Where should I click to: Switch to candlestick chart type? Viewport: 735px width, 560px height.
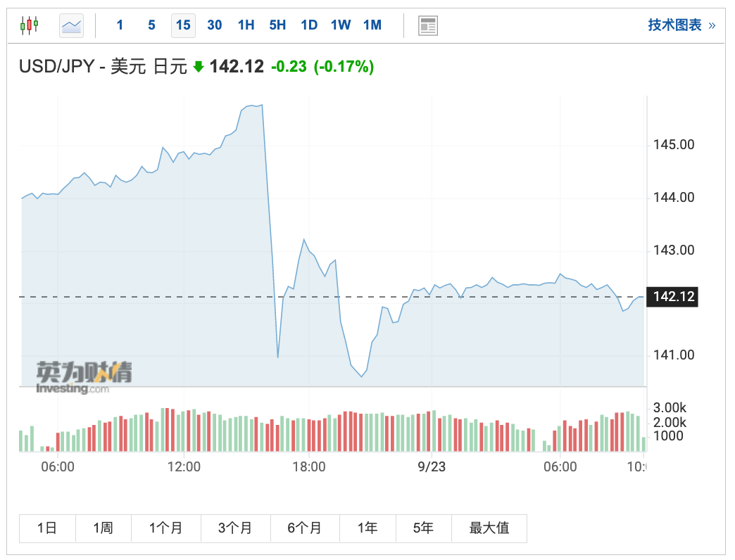[29, 25]
